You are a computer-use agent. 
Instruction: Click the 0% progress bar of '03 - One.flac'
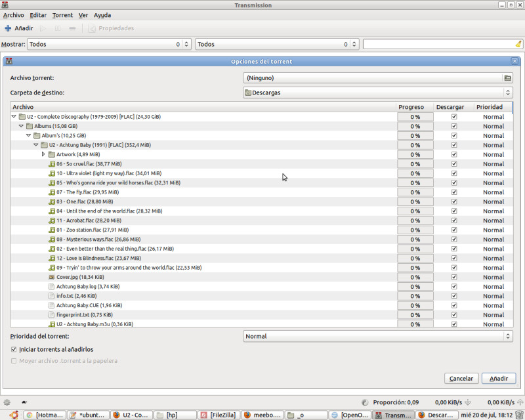pyautogui.click(x=415, y=202)
